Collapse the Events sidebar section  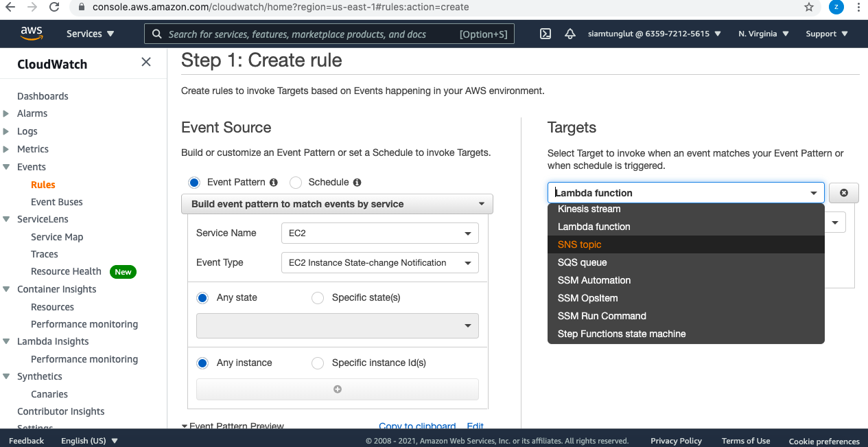coord(6,167)
